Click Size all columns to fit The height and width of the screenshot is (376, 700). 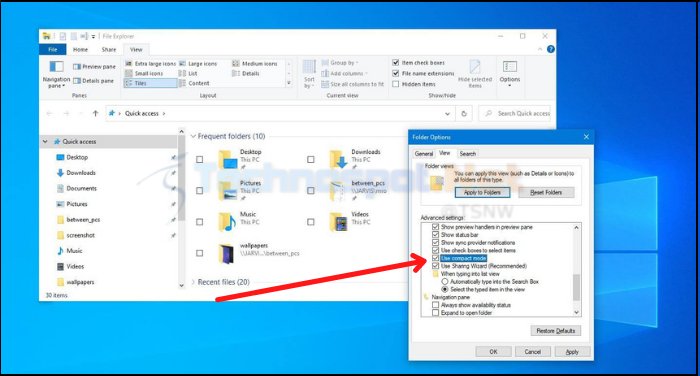click(353, 84)
